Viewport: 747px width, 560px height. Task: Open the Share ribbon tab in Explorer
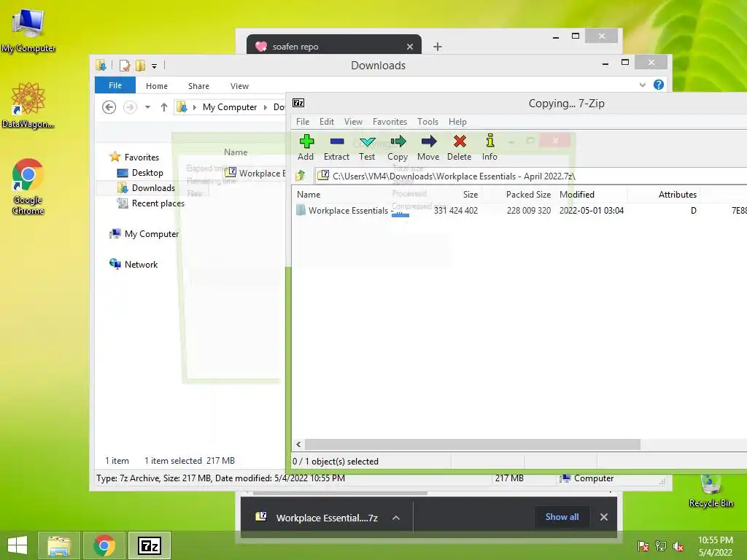(198, 86)
